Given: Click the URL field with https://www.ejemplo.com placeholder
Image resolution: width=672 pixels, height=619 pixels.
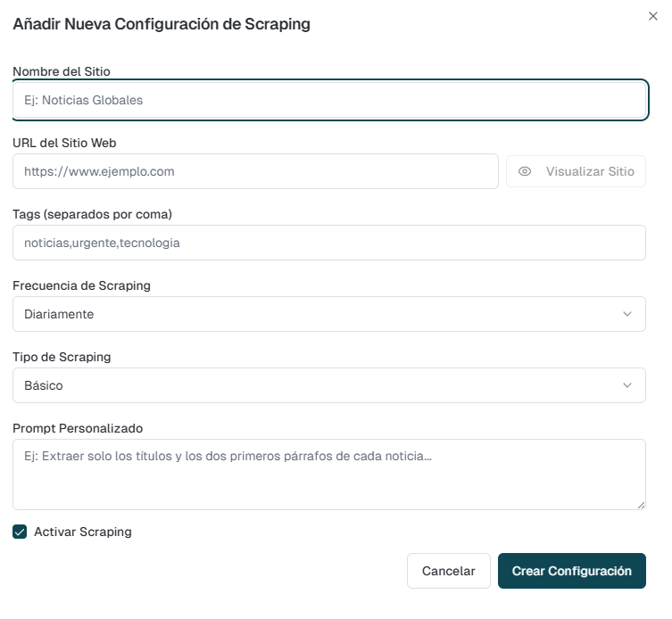Looking at the screenshot, I should pos(255,171).
